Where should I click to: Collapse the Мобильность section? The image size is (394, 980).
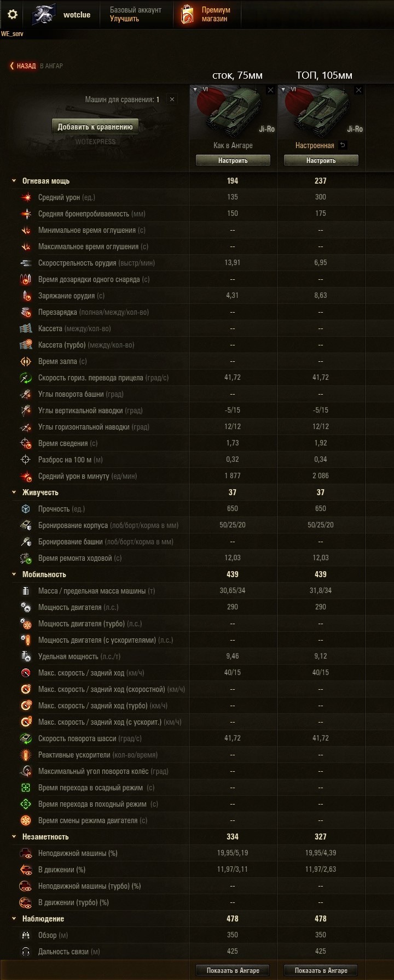14,574
